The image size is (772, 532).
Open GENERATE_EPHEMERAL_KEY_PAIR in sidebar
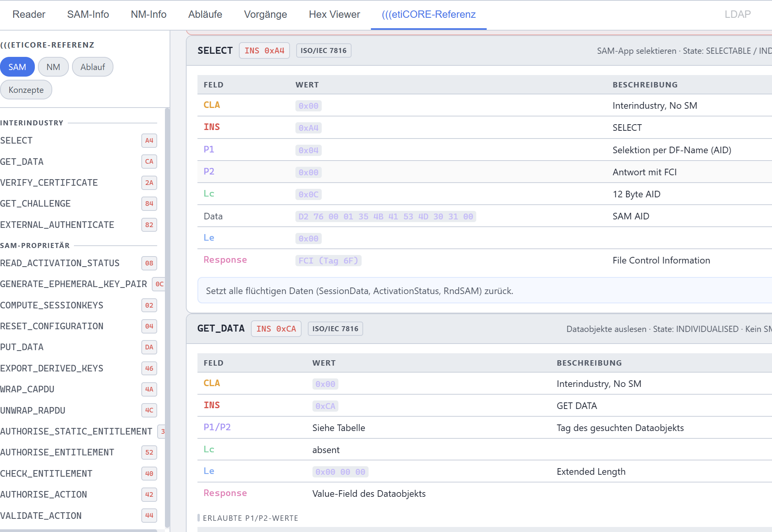82,284
